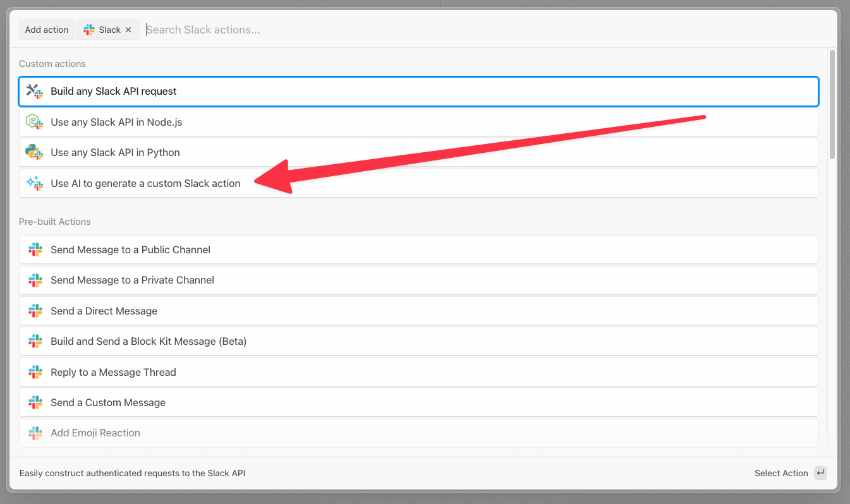Click the enter key icon next to Select Action
Viewport: 850px width, 504px height.
point(820,473)
